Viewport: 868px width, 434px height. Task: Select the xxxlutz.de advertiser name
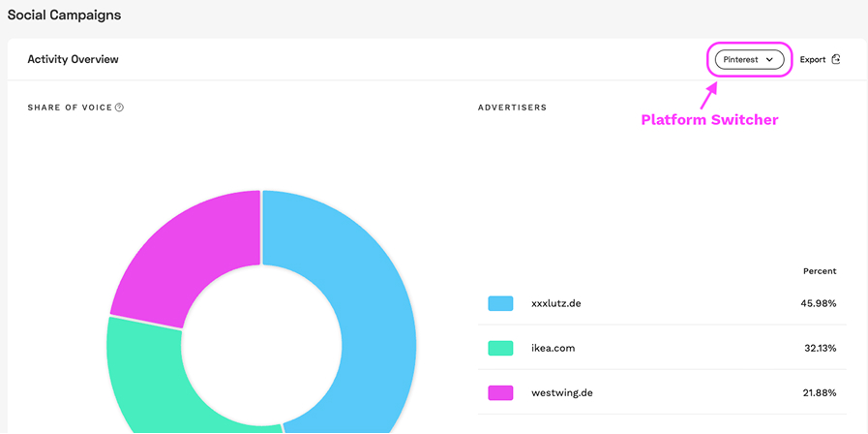555,304
